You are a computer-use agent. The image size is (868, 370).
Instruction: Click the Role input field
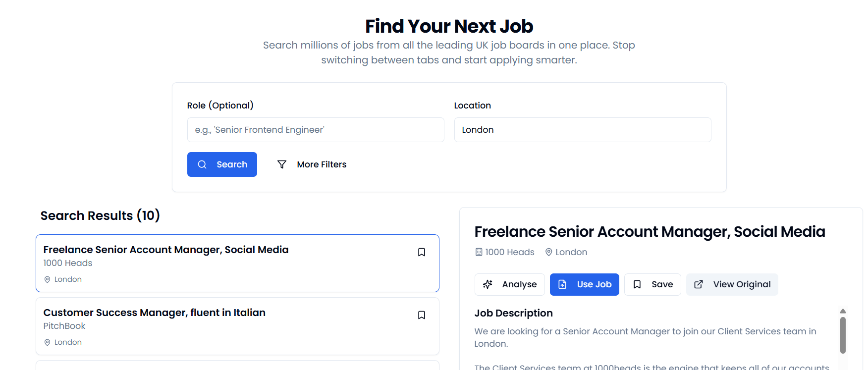pos(316,129)
